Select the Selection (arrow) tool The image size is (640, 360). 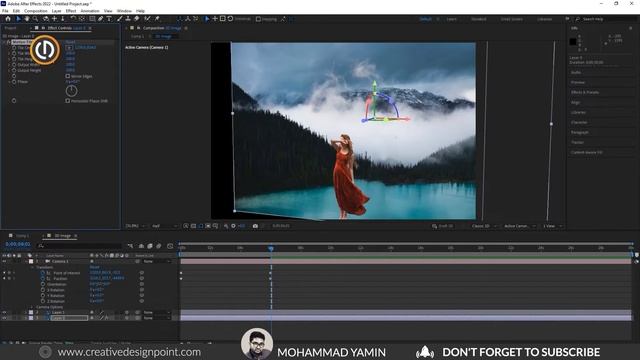pyautogui.click(x=18, y=19)
